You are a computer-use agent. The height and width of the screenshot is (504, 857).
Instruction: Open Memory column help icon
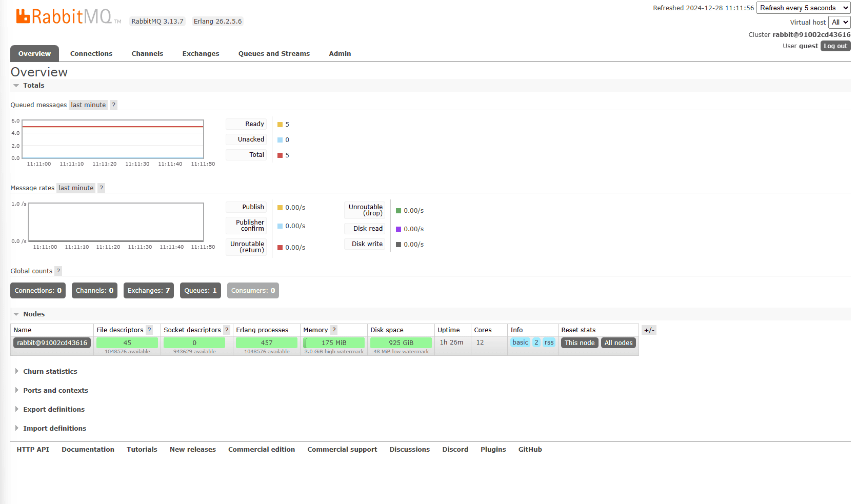334,330
